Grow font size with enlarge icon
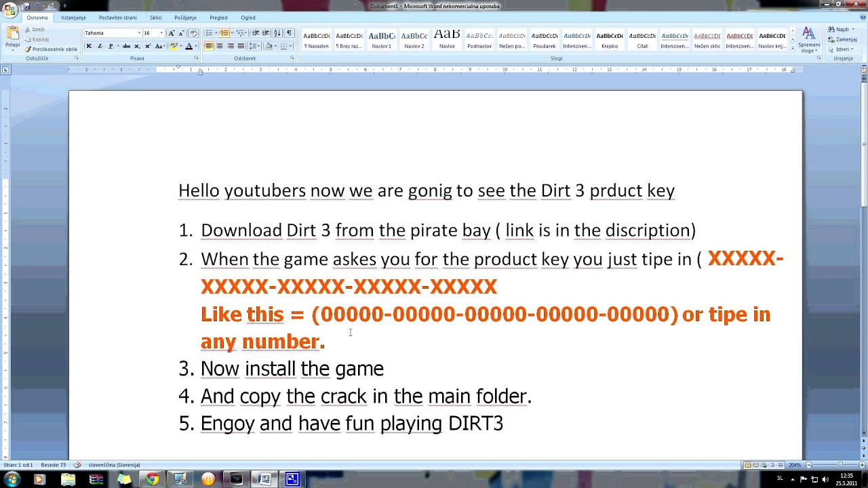 tap(172, 33)
